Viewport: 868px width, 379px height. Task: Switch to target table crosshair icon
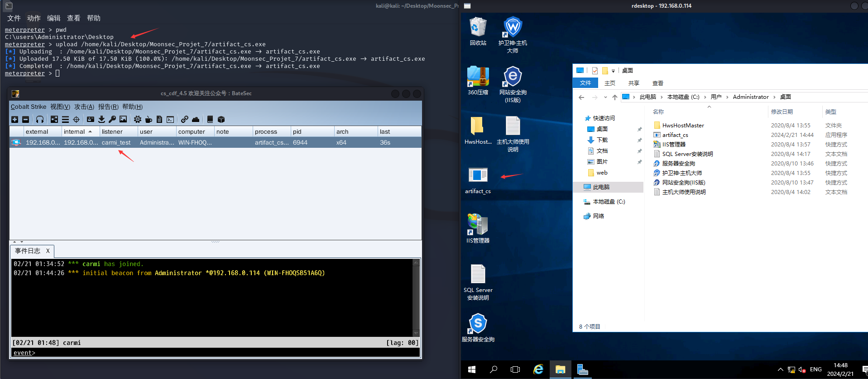77,120
